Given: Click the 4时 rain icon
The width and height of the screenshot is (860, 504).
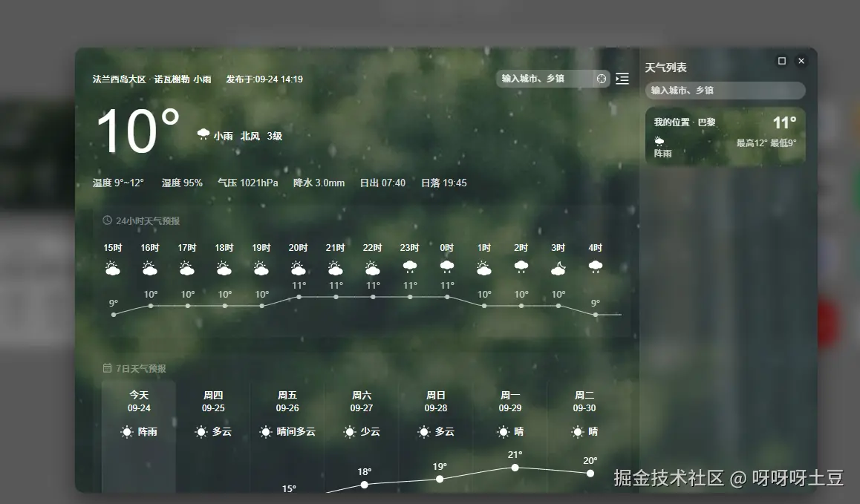Looking at the screenshot, I should 595,267.
